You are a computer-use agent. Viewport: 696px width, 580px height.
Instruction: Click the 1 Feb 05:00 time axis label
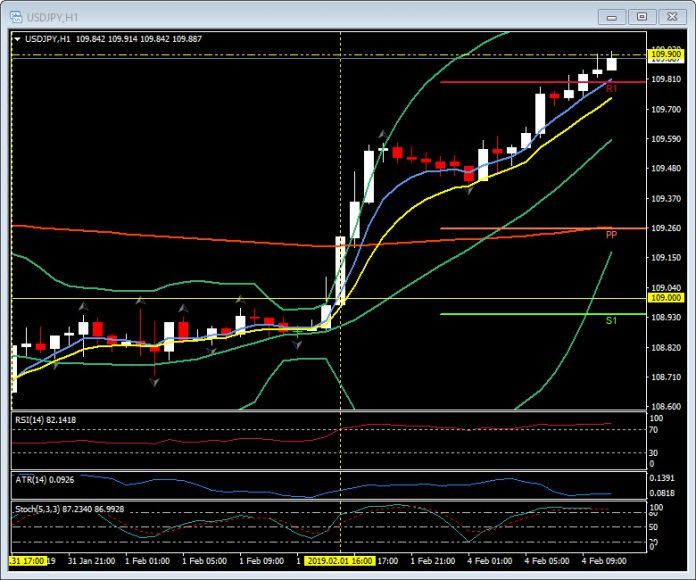[x=204, y=561]
